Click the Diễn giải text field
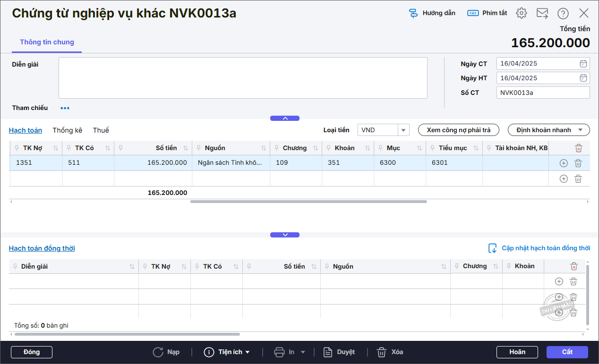 (243, 78)
